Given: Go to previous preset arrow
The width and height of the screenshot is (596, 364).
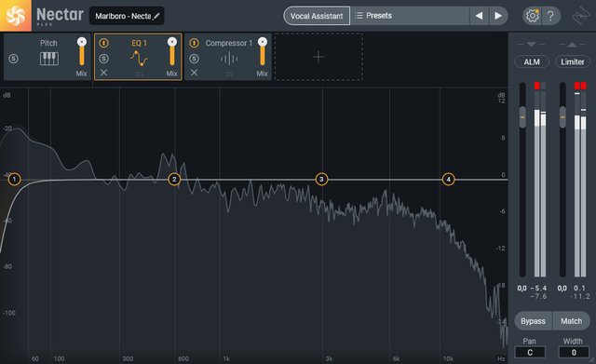Looking at the screenshot, I should coord(479,16).
